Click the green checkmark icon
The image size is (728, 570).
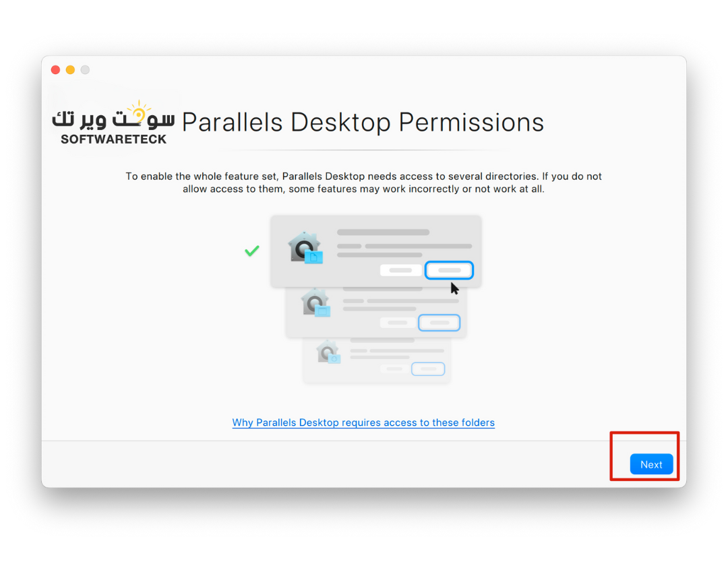(252, 251)
